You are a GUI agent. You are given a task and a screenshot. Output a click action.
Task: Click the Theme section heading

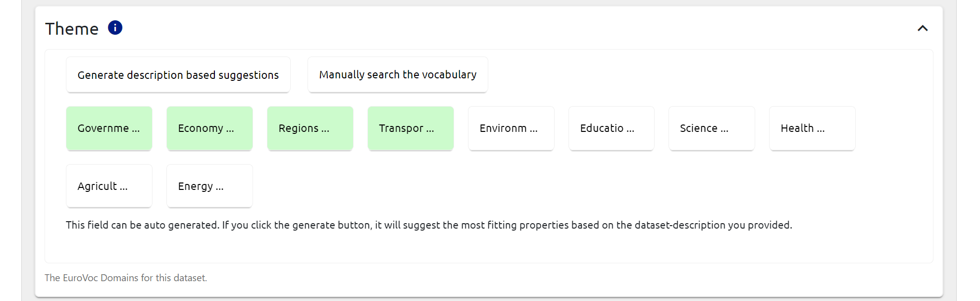(72, 29)
